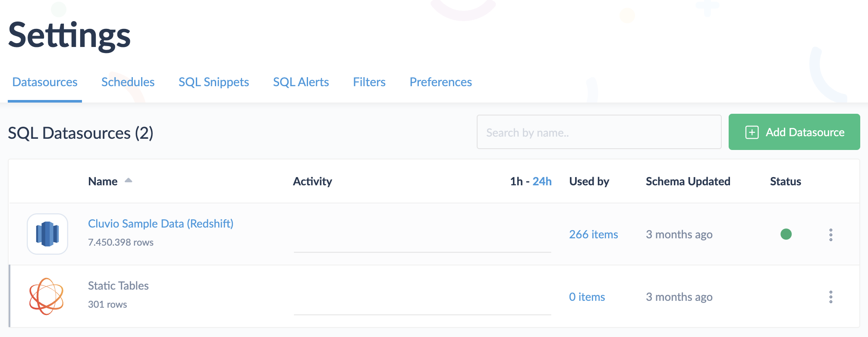The image size is (868, 337).
Task: Click the Redshift datasource icon
Action: pyautogui.click(x=47, y=234)
